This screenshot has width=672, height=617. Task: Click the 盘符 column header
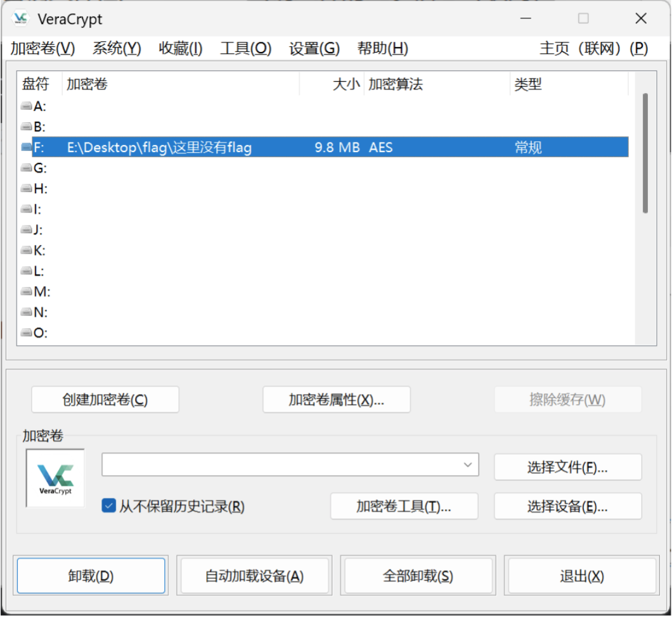[39, 84]
